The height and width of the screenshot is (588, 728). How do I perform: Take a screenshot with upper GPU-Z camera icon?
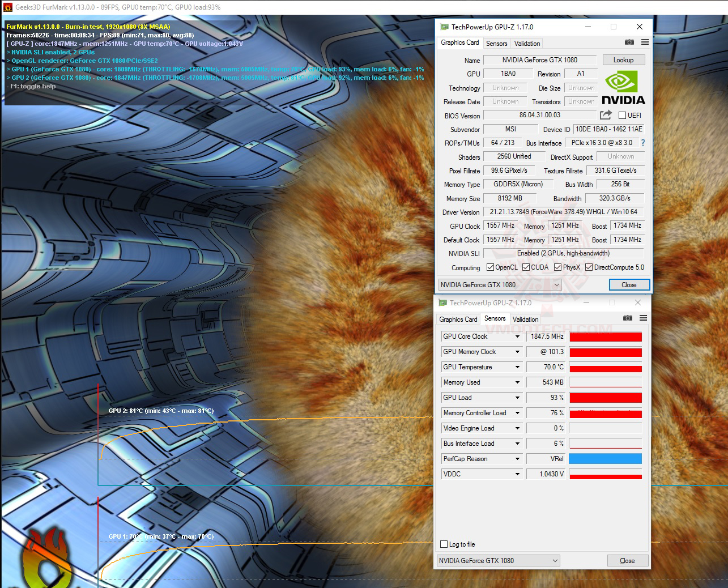tap(629, 42)
